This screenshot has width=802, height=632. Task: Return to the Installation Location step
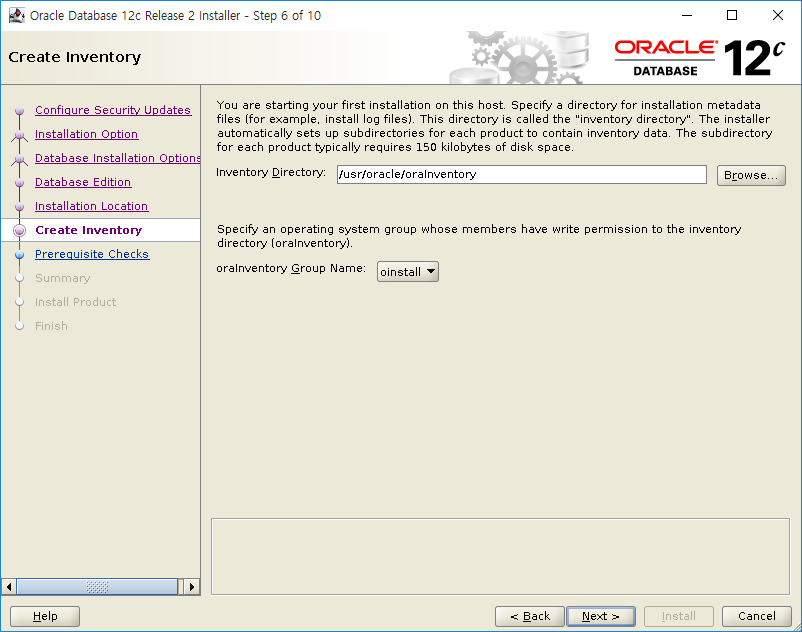click(x=92, y=206)
